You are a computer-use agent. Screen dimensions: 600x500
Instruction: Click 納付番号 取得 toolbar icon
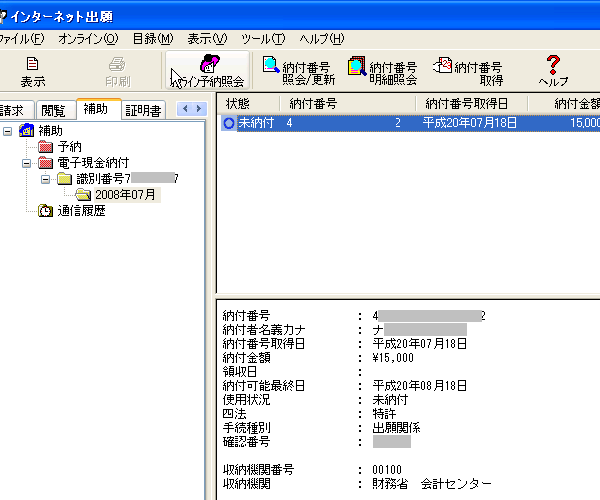pos(443,66)
